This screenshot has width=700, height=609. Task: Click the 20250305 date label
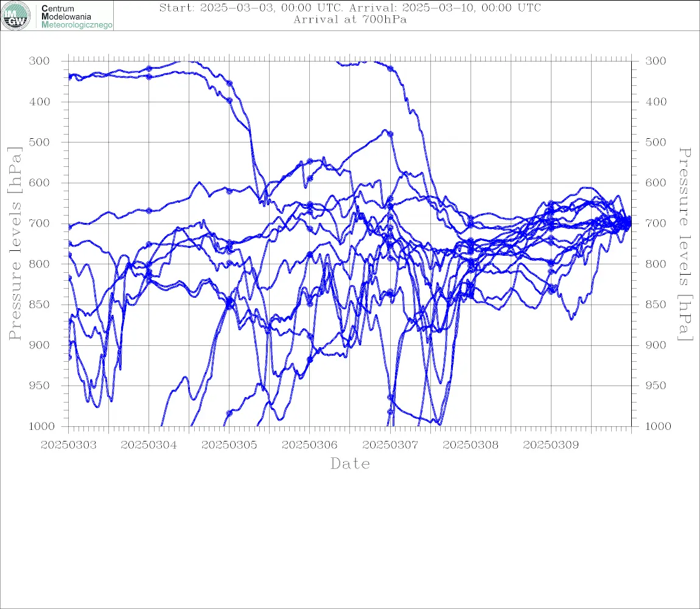[x=229, y=445]
